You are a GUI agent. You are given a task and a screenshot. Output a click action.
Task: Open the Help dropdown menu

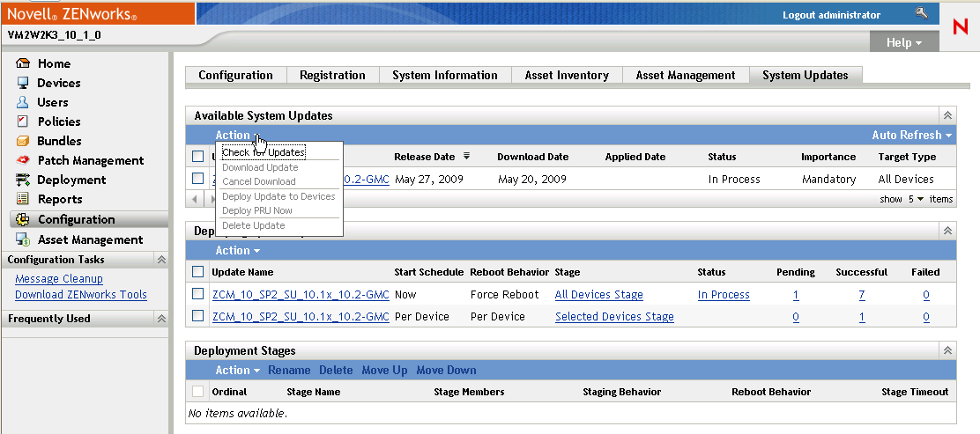pos(904,42)
